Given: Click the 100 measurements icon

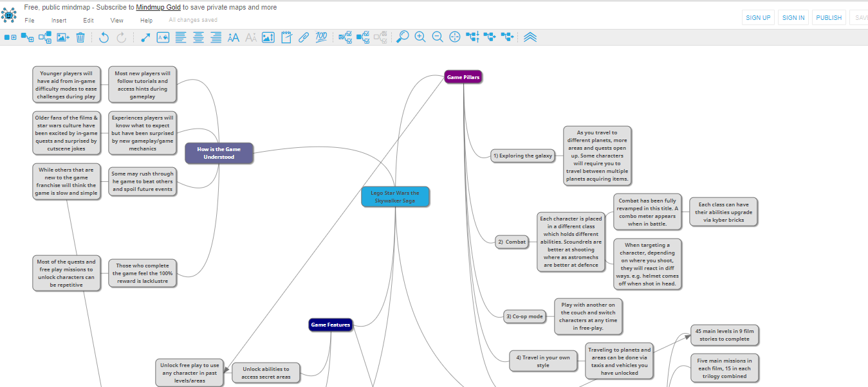Looking at the screenshot, I should click(321, 37).
